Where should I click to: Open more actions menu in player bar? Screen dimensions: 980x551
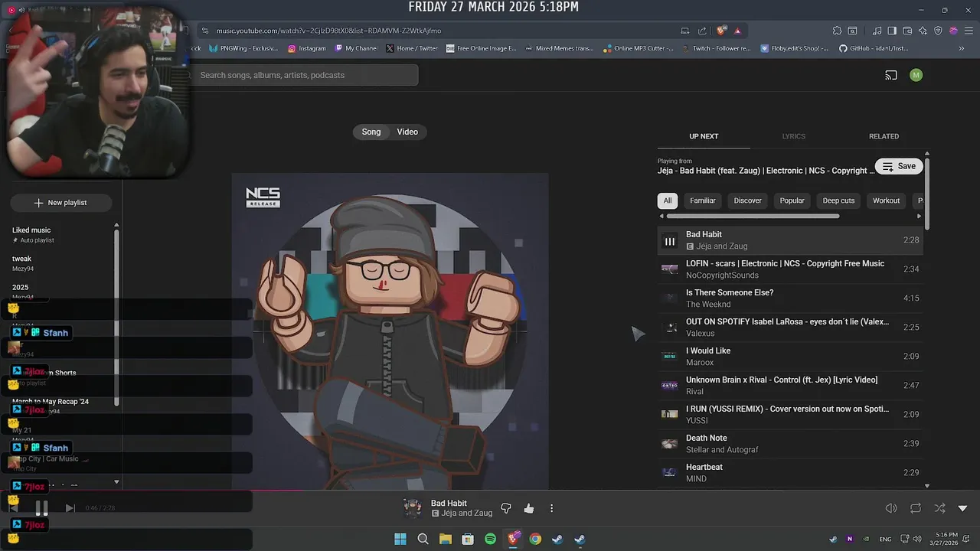coord(551,508)
